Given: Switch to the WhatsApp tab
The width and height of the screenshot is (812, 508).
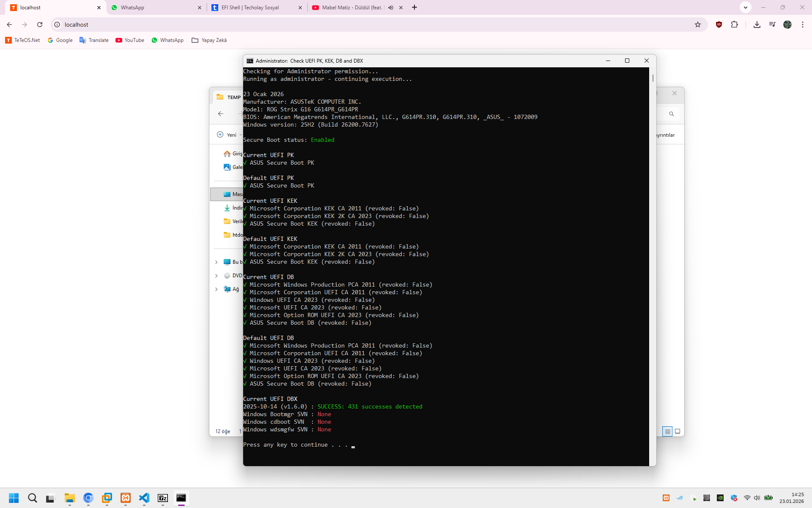Looking at the screenshot, I should coord(156,8).
